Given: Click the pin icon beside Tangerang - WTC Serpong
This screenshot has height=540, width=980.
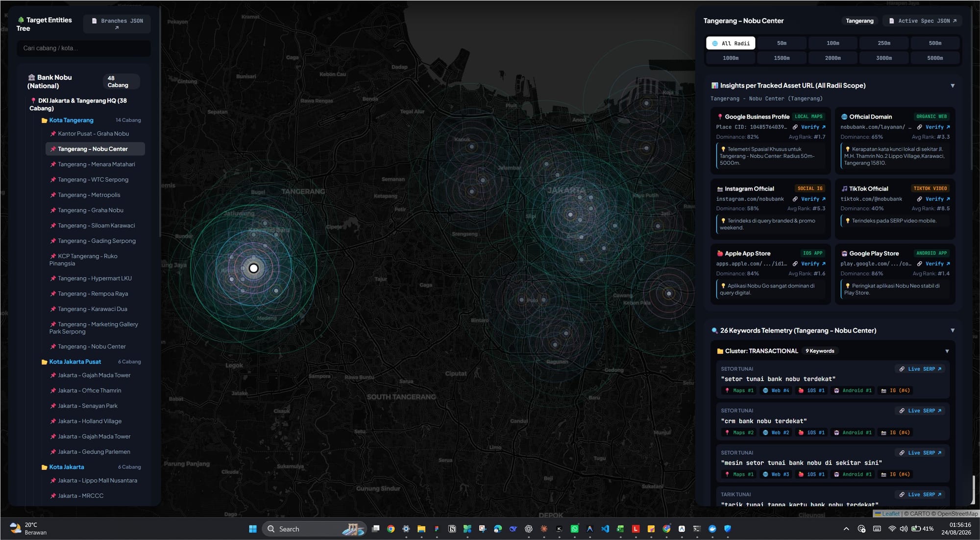Looking at the screenshot, I should [53, 180].
